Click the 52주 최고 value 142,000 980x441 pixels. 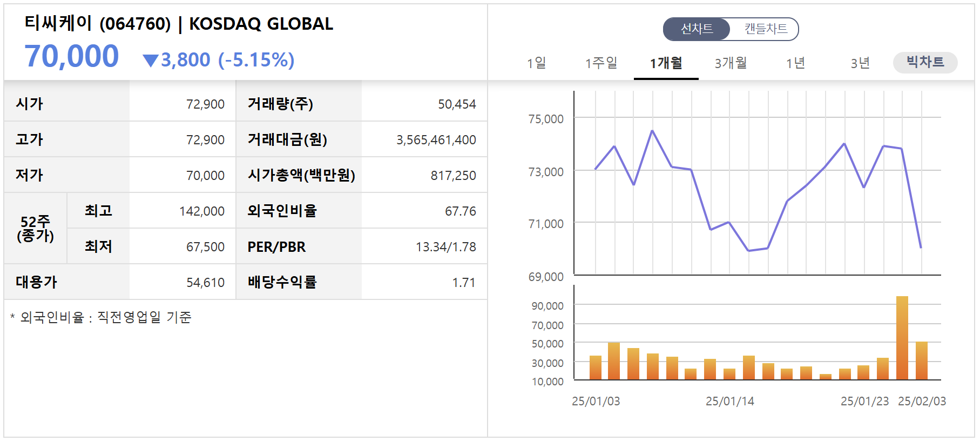[x=202, y=211]
